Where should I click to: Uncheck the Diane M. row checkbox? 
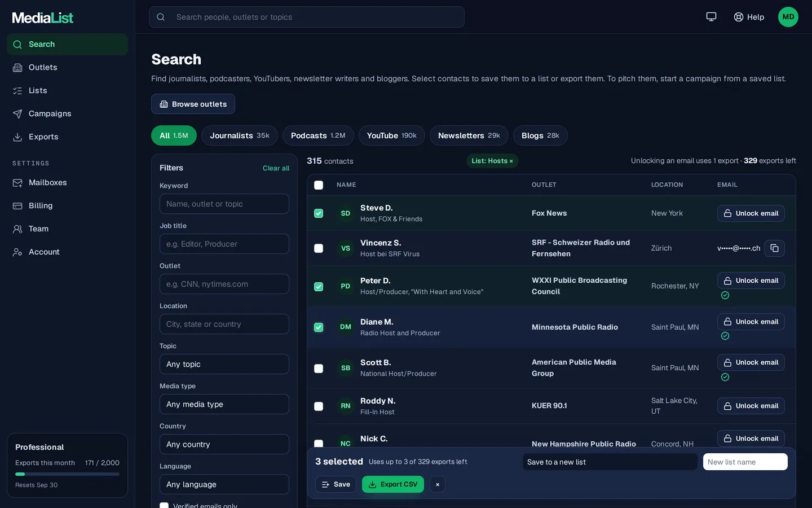pyautogui.click(x=319, y=327)
